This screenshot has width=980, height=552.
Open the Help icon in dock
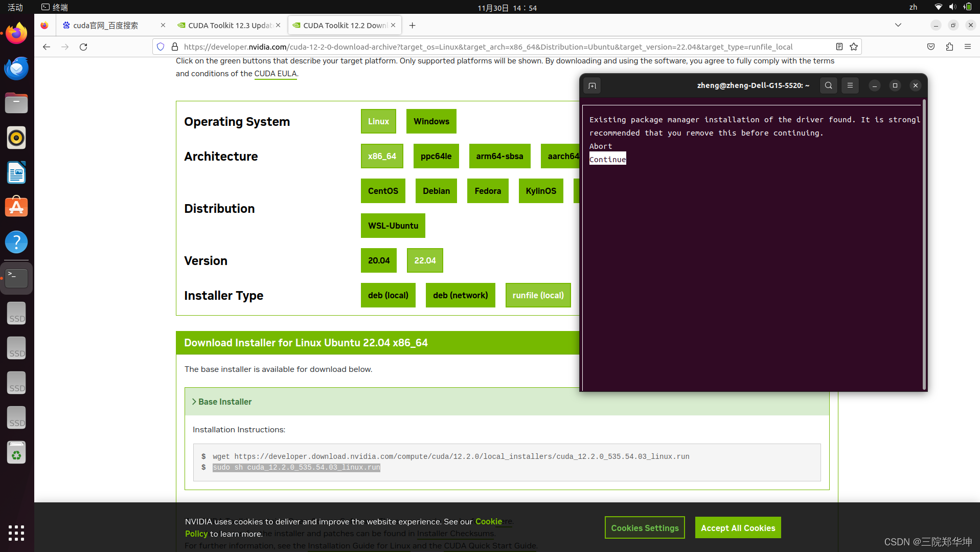click(16, 242)
